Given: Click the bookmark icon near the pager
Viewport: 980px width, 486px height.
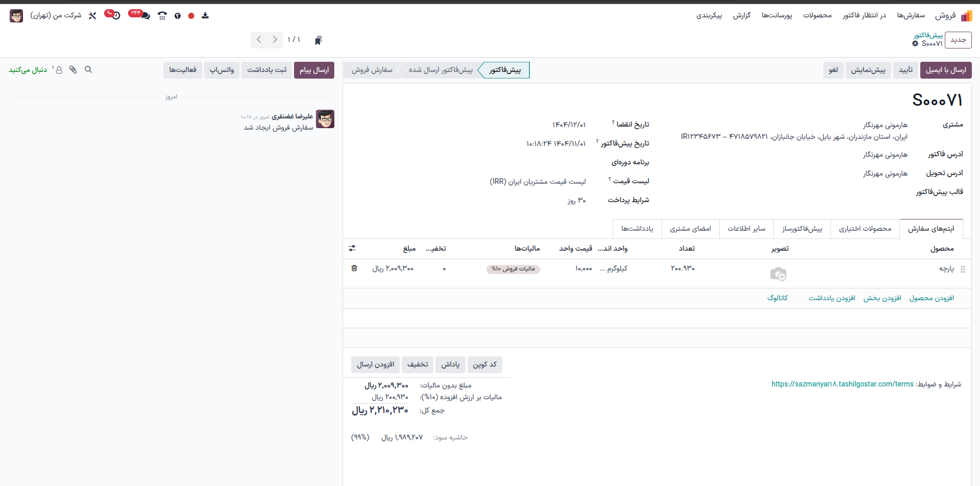Looking at the screenshot, I should tap(318, 40).
